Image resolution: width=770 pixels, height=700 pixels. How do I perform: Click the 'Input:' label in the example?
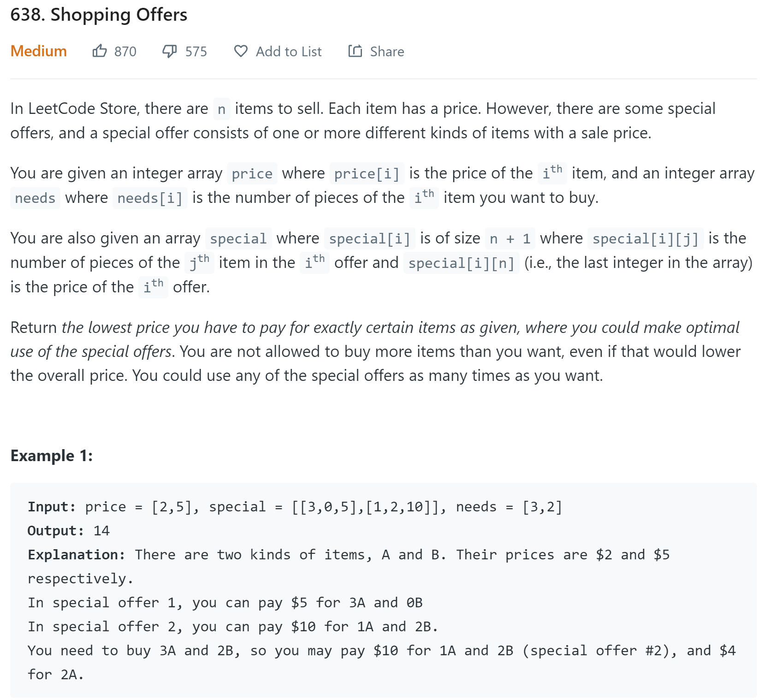coord(52,507)
